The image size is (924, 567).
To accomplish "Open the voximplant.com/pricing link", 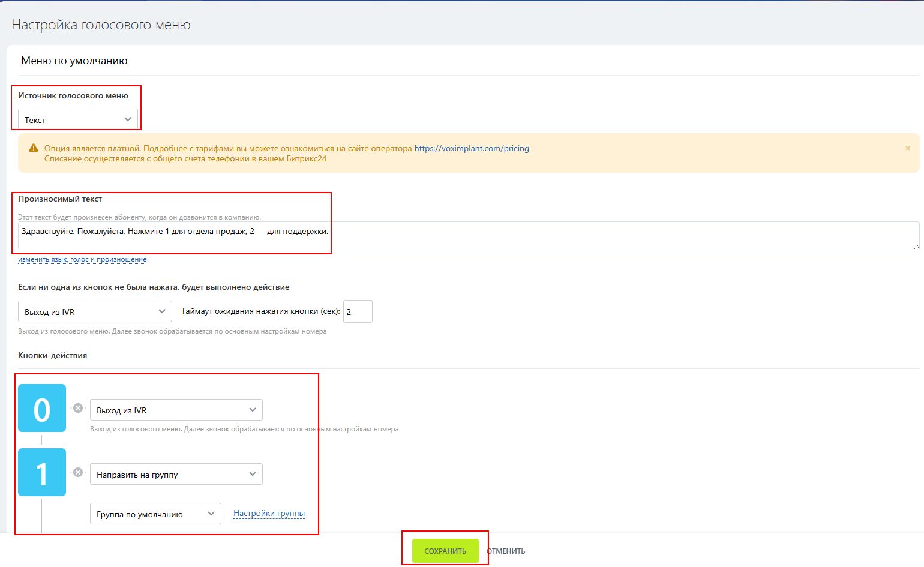I will 472,148.
